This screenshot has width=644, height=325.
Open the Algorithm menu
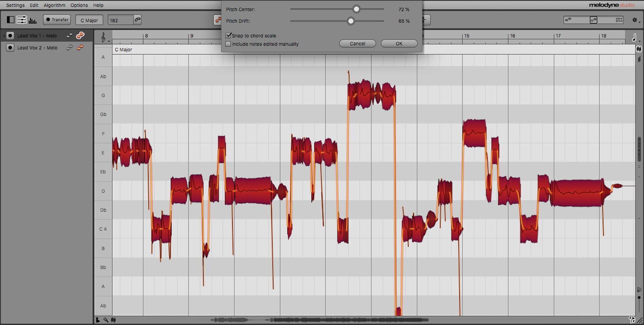[x=54, y=5]
